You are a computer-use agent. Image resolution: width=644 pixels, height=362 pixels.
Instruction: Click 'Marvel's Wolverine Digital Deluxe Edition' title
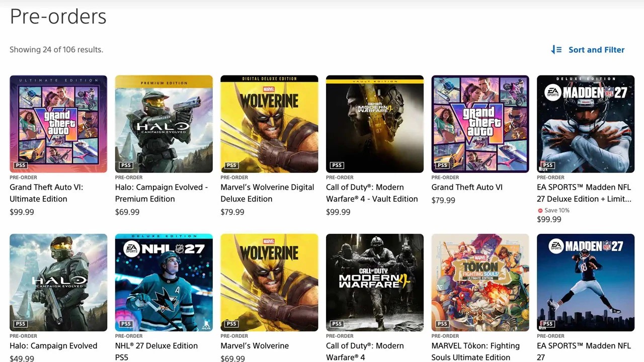(x=267, y=193)
